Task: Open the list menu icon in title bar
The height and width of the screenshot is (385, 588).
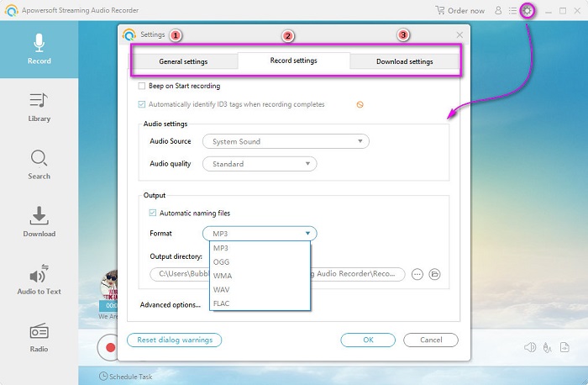Action: 512,10
